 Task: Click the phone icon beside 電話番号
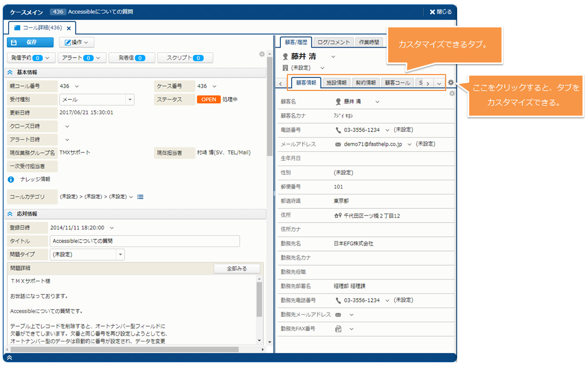[338, 130]
